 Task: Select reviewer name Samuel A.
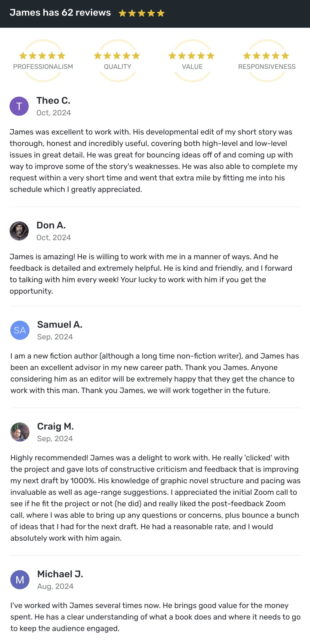[x=60, y=324]
